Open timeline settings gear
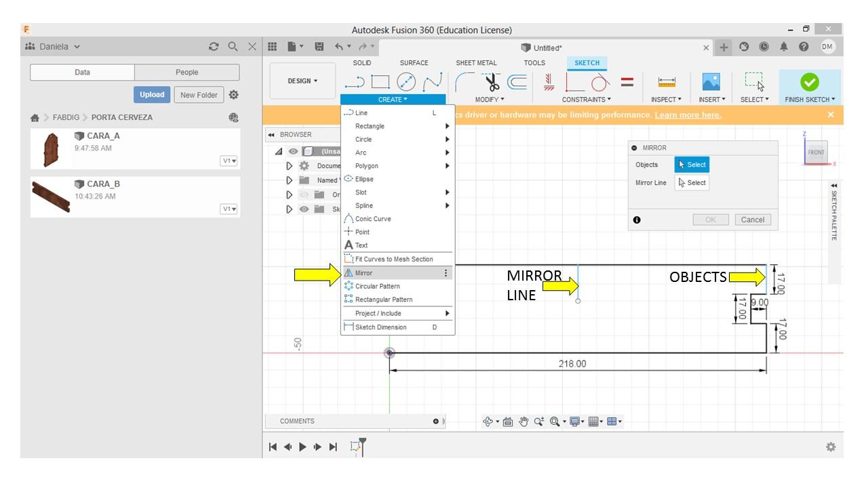This screenshot has height=488, width=868. pos(831,447)
